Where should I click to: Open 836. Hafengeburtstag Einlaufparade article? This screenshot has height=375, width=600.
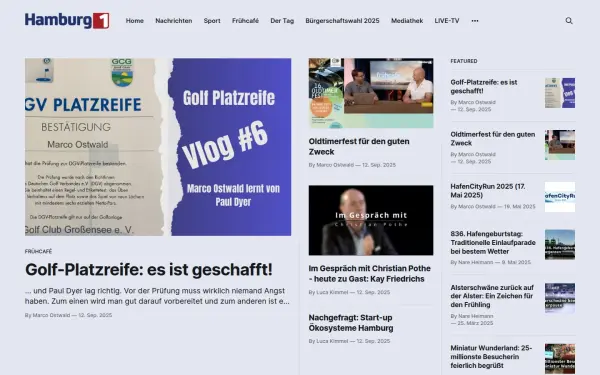point(493,243)
